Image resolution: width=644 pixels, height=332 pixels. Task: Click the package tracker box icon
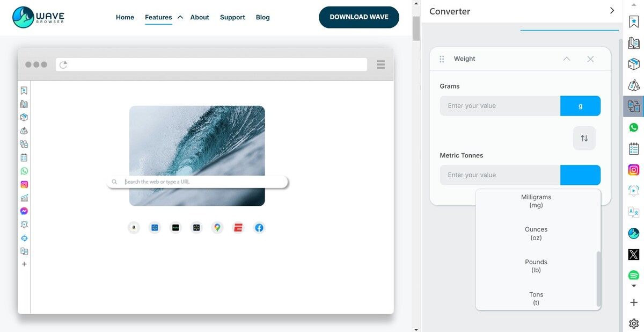(634, 64)
